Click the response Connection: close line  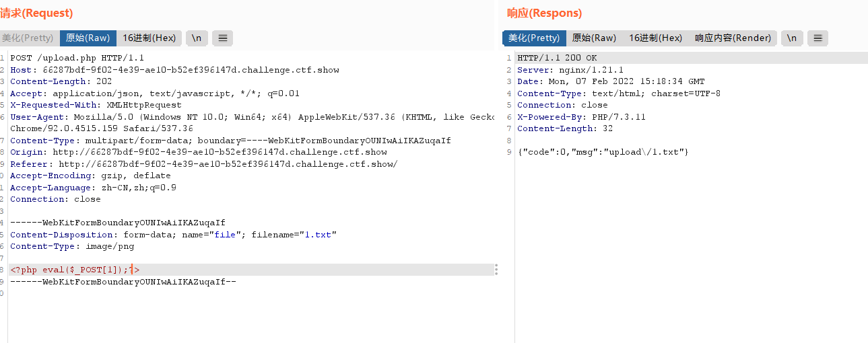(x=562, y=105)
